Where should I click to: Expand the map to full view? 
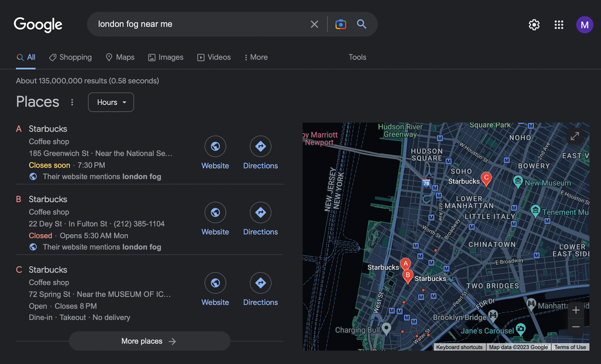[x=575, y=136]
